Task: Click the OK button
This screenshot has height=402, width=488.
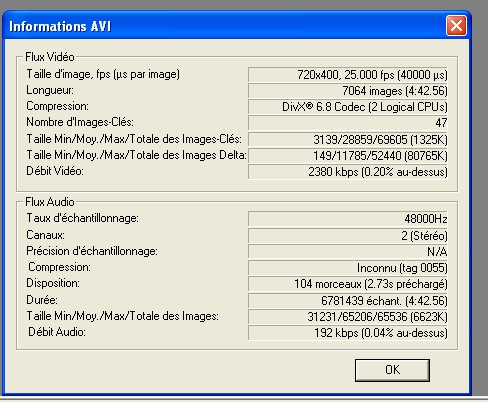Action: click(392, 370)
